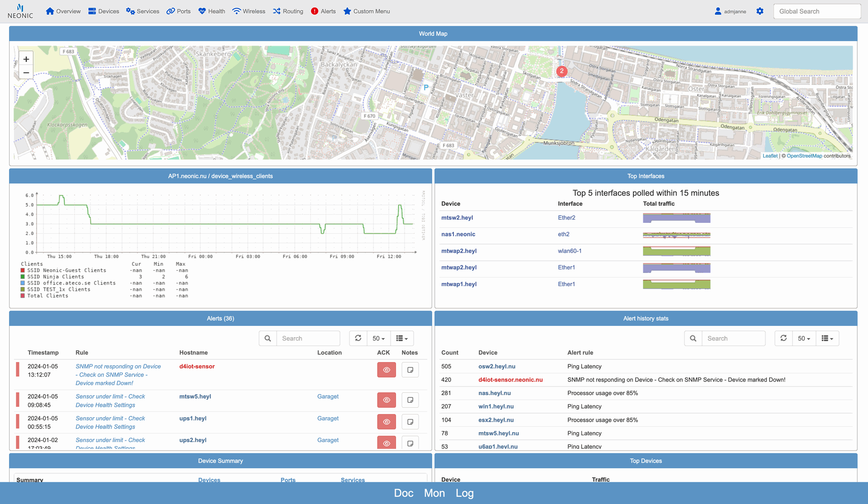868x504 pixels.
Task: Open notes for d4iot-sensor alert
Action: (x=410, y=370)
